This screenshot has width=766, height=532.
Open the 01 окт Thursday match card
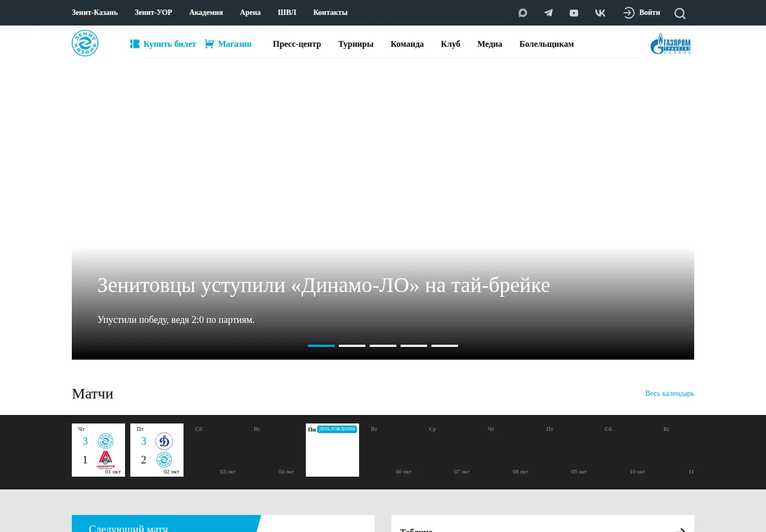tap(98, 450)
